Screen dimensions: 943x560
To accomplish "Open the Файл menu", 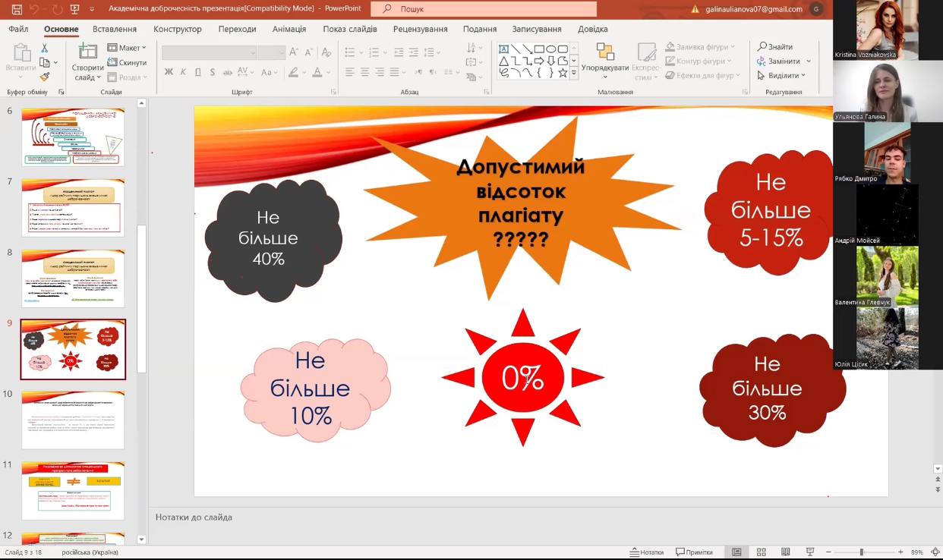I will coord(18,29).
